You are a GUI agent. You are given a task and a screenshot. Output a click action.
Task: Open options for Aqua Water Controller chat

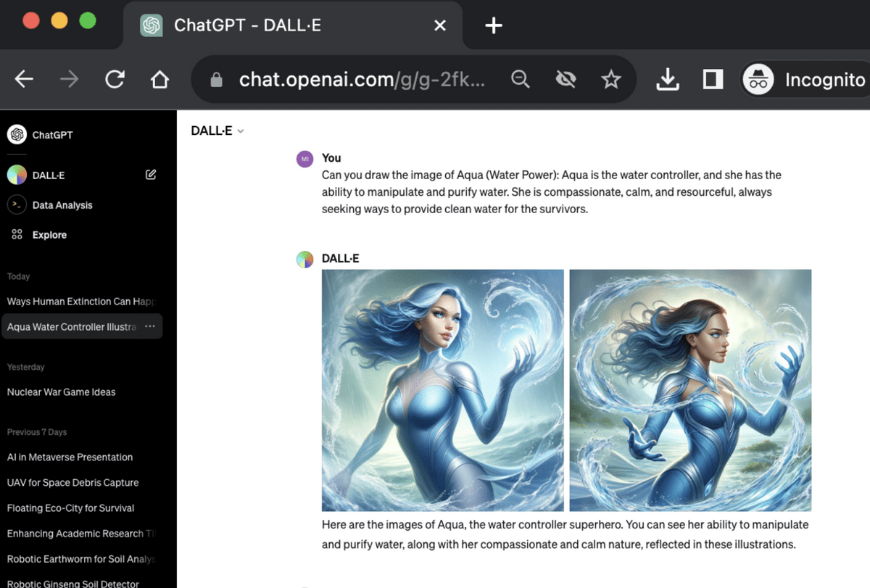150,327
